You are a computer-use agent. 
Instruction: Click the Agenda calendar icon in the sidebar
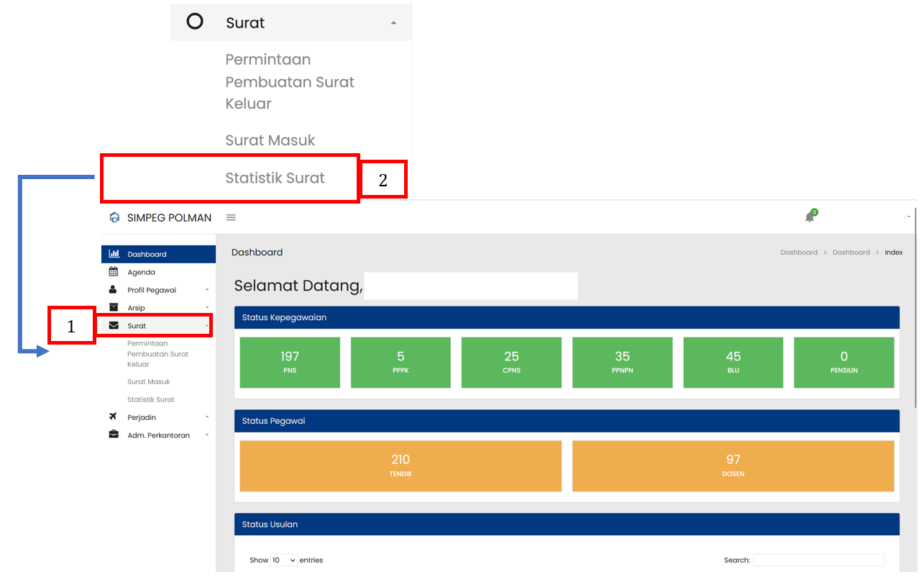114,272
